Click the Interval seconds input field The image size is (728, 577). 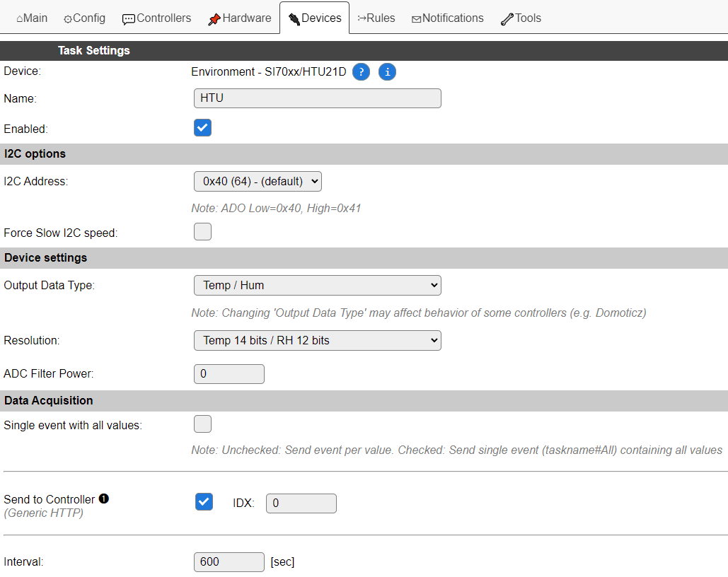(229, 562)
